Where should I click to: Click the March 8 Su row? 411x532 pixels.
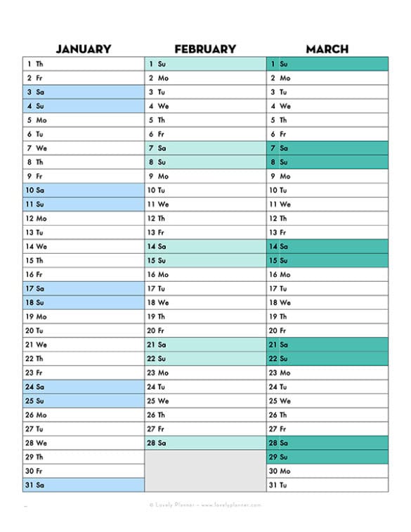pyautogui.click(x=327, y=162)
